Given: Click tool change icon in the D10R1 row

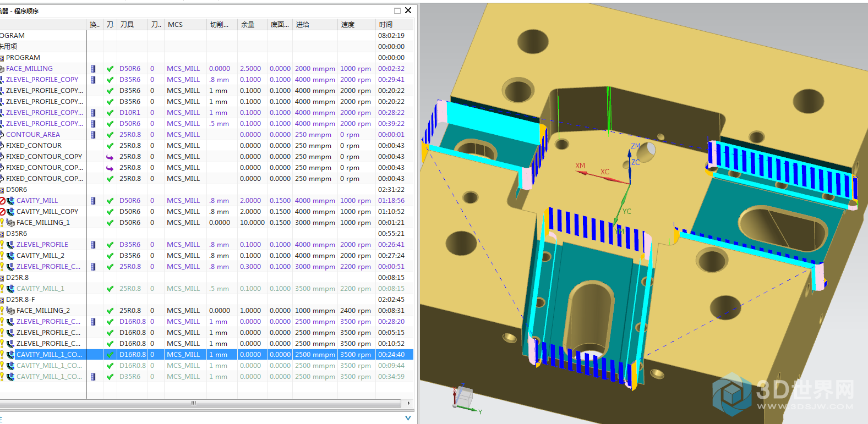Looking at the screenshot, I should click(94, 113).
